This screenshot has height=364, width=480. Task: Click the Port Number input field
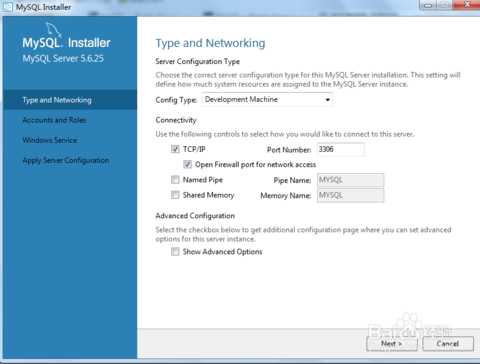(x=341, y=149)
